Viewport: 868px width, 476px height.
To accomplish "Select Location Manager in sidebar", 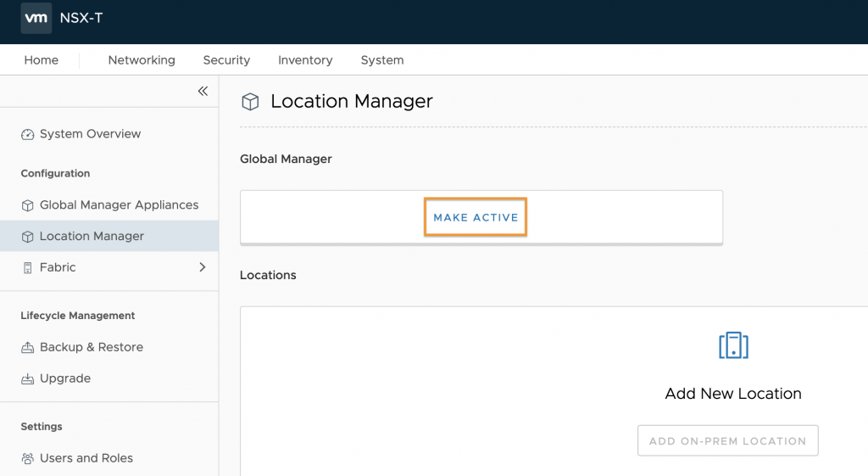I will (109, 236).
